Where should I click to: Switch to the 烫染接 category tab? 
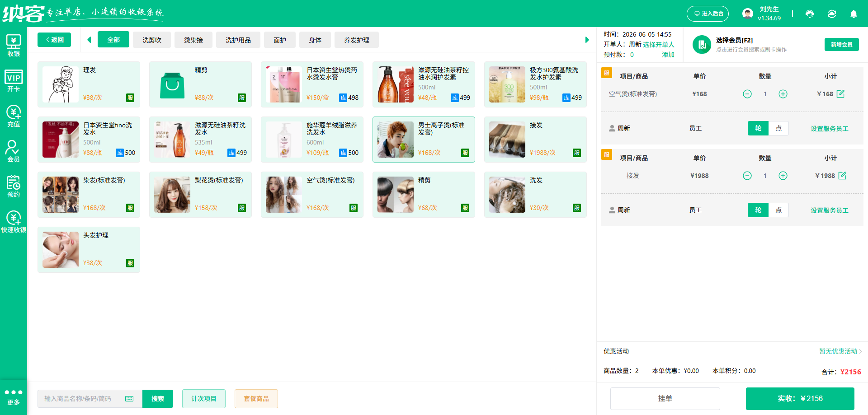point(193,40)
